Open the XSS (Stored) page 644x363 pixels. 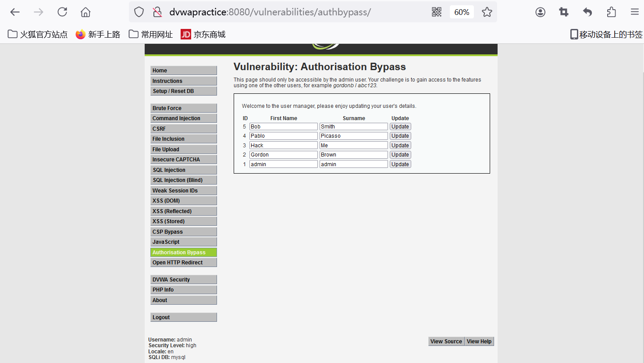[x=184, y=221]
